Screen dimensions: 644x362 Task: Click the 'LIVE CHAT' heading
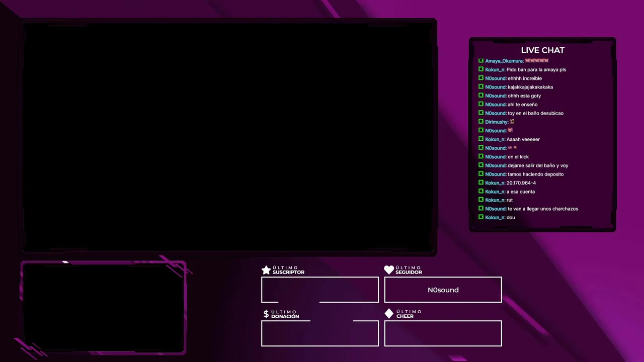click(x=543, y=50)
